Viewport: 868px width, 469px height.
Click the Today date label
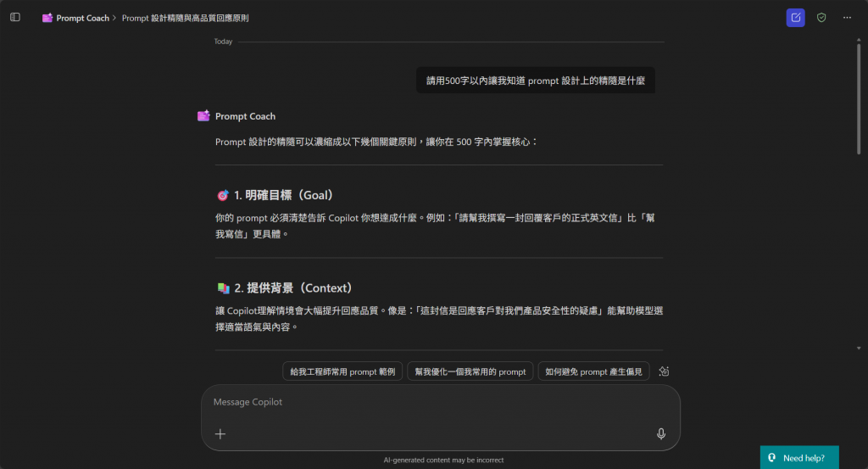tap(223, 42)
